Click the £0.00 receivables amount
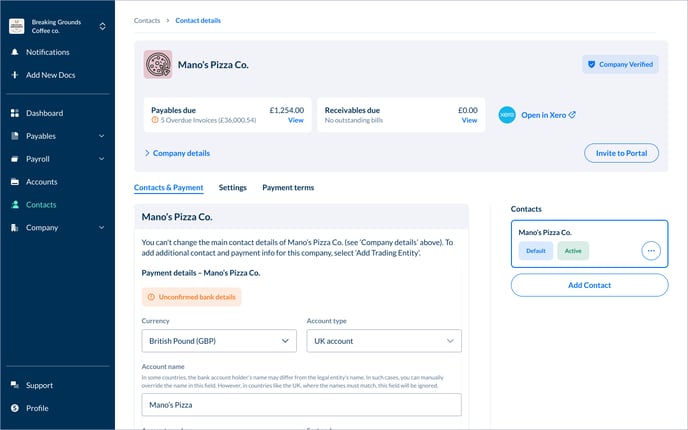The image size is (688, 430). coord(468,110)
